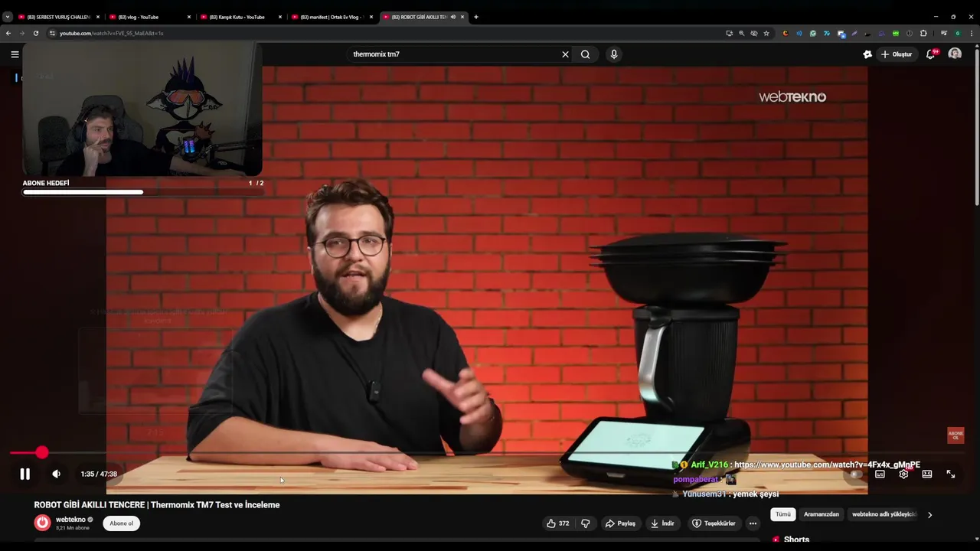Bookmark this page with the star
Image resolution: width=980 pixels, height=551 pixels.
click(x=766, y=33)
